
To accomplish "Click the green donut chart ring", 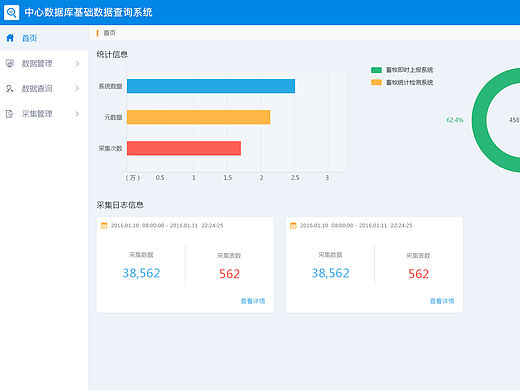I will (479, 120).
